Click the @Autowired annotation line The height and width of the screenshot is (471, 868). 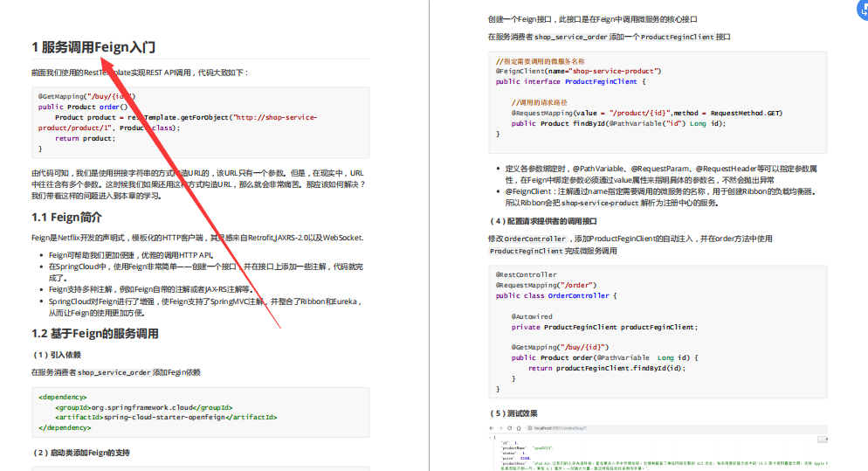coord(532,317)
